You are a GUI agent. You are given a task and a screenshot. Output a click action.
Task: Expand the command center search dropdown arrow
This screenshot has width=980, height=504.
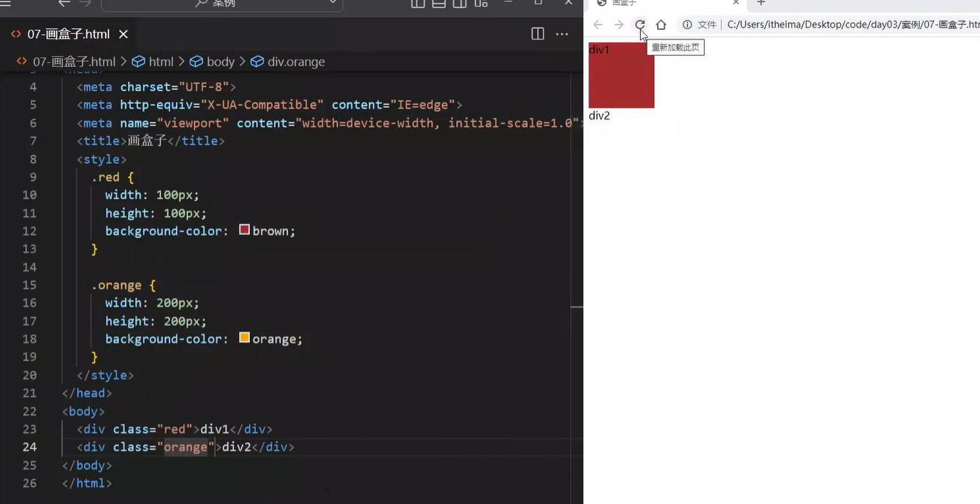click(333, 3)
